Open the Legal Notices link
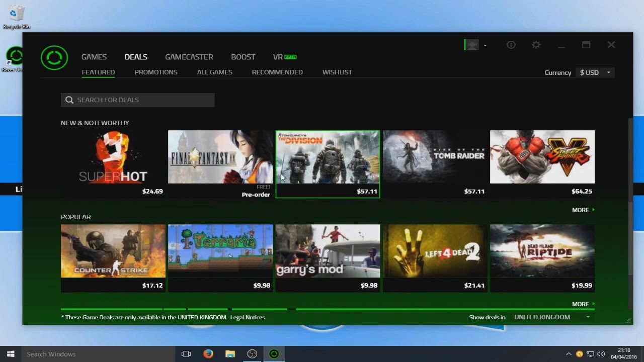 click(248, 317)
